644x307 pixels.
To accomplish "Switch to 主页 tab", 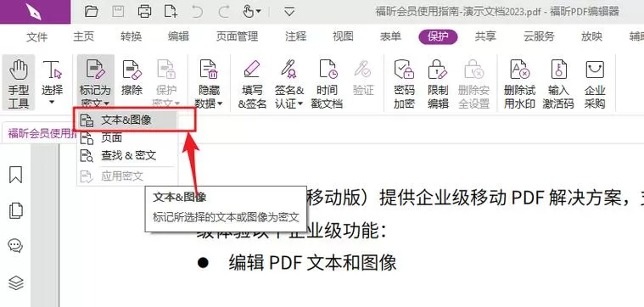I will (x=83, y=36).
